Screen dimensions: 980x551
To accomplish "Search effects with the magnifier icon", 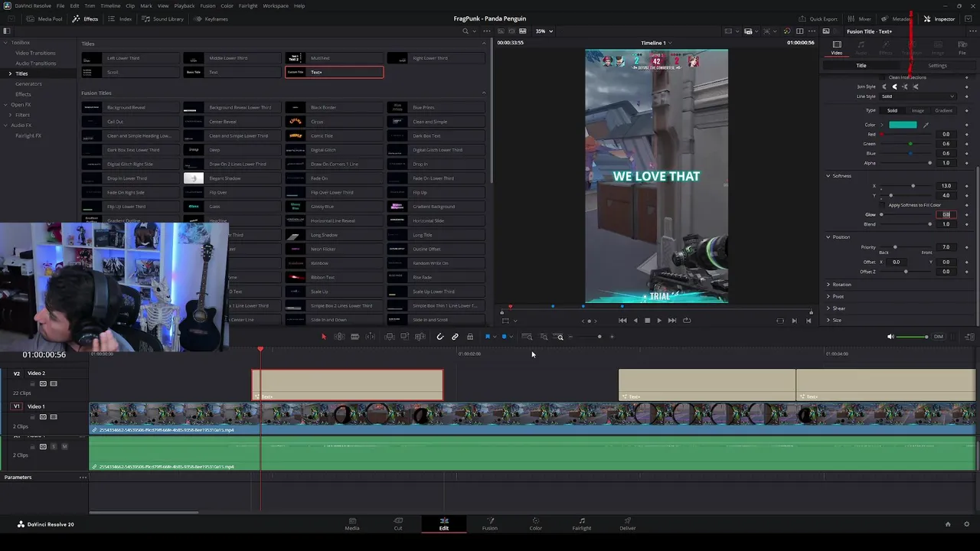I will pos(465,31).
